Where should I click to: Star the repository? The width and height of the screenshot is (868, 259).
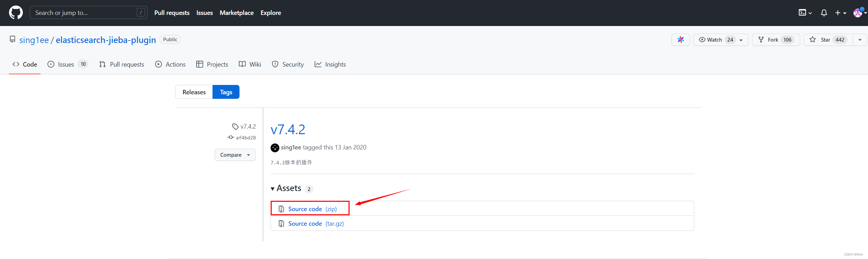(x=828, y=40)
